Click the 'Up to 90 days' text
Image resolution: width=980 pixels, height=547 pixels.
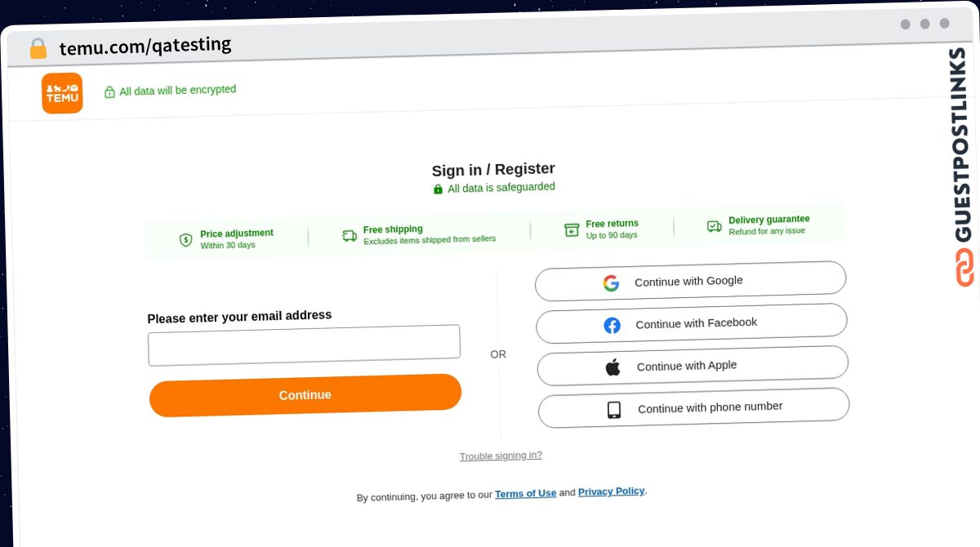point(612,235)
